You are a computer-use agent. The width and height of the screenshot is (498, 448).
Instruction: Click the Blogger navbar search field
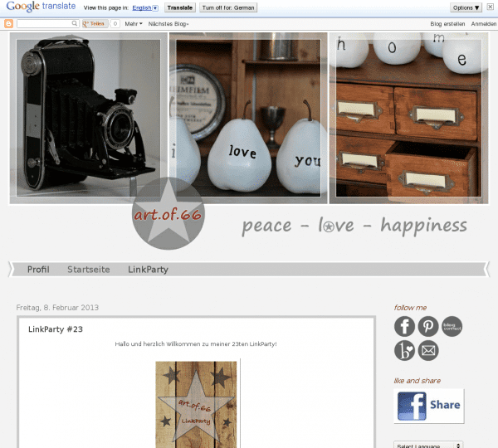pyautogui.click(x=47, y=24)
